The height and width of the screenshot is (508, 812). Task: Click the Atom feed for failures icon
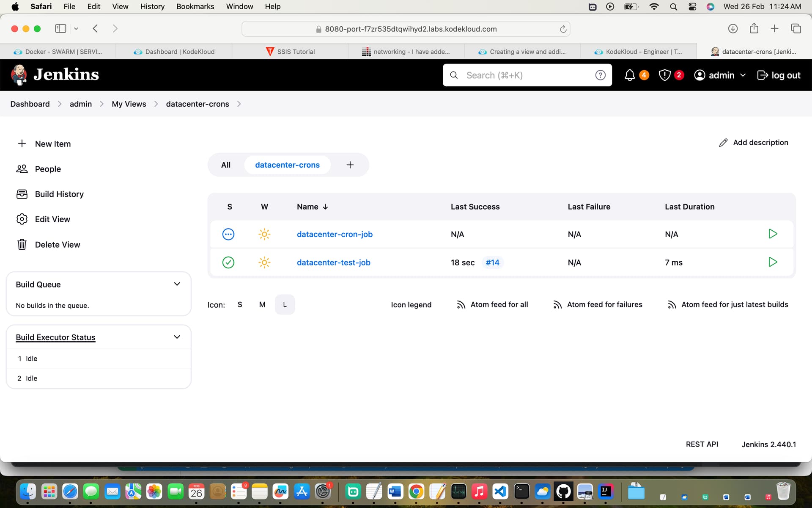tap(557, 305)
